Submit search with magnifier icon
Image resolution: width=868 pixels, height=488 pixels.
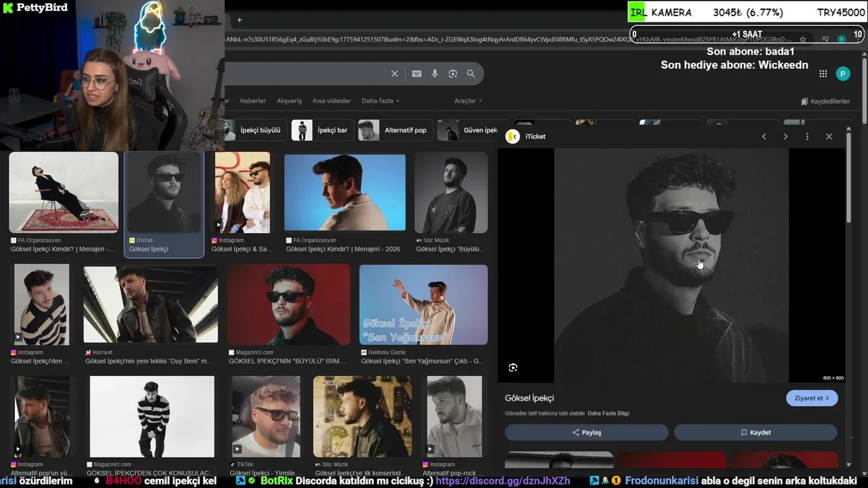[x=471, y=74]
